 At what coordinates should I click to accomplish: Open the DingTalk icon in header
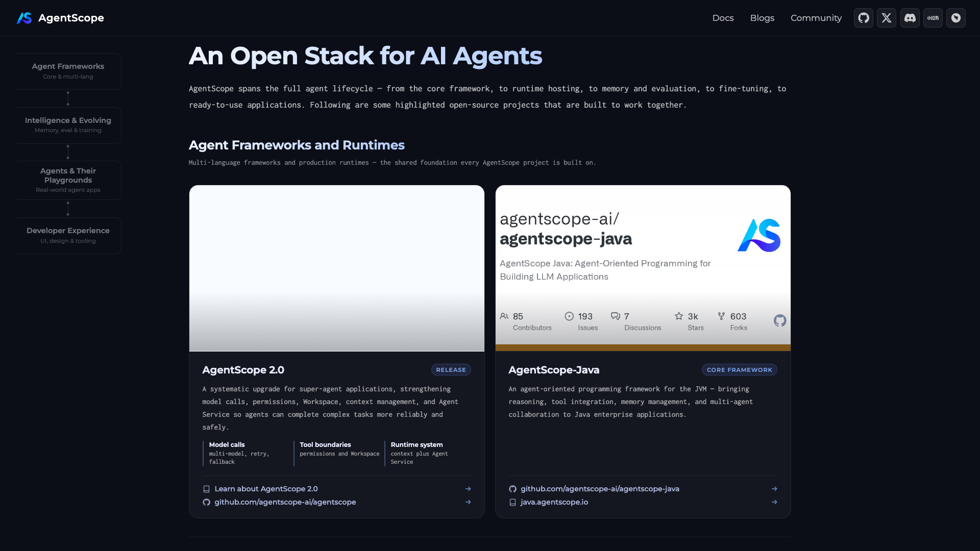(x=955, y=18)
